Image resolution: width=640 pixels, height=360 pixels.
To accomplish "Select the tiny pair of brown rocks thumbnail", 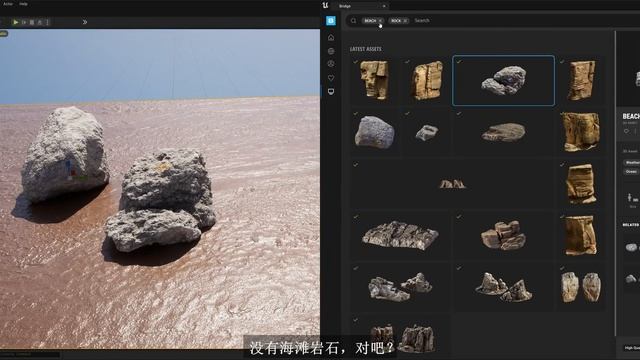I will click(x=452, y=184).
